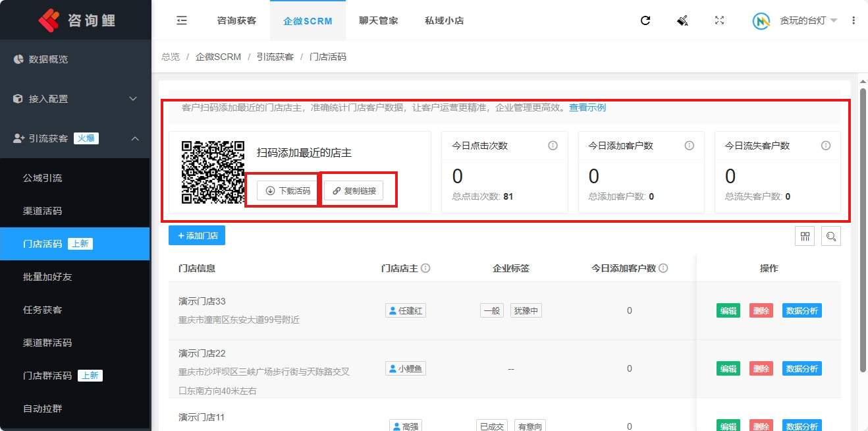Viewport: 868px width, 431px height.
Task: Collapse the sidebar with the menu-fold icon
Action: [x=182, y=20]
